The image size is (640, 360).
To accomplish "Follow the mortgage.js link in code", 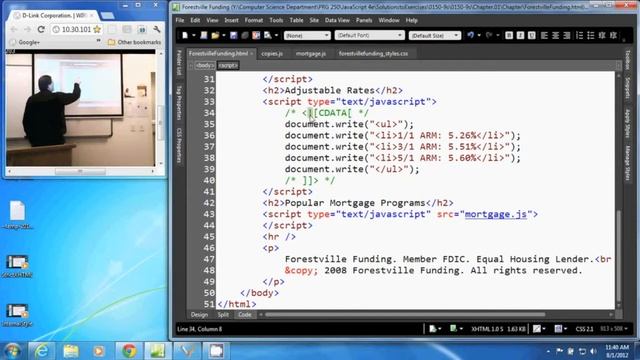I will pos(496,214).
